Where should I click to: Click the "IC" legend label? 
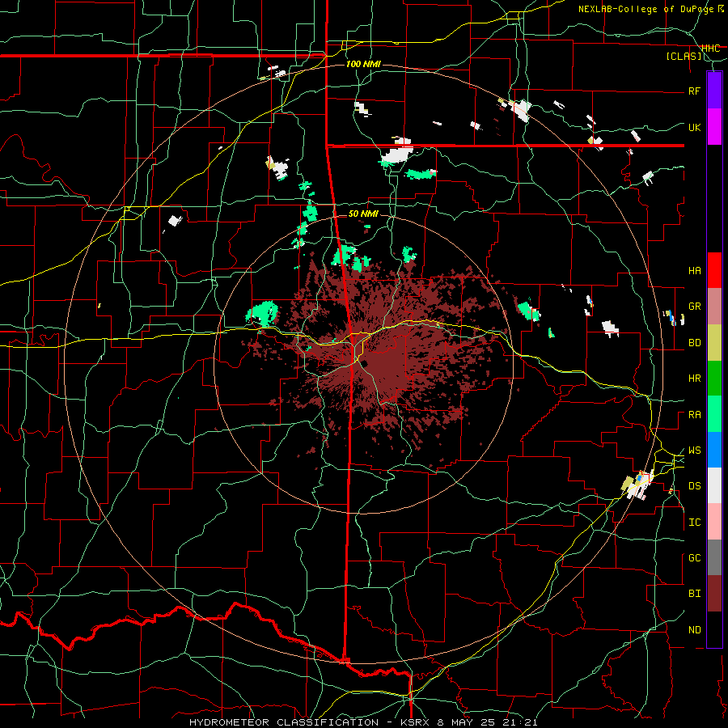point(694,523)
